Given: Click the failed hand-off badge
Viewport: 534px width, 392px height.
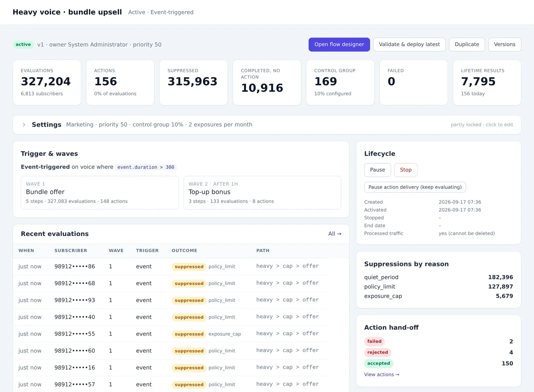Looking at the screenshot, I should [374, 341].
